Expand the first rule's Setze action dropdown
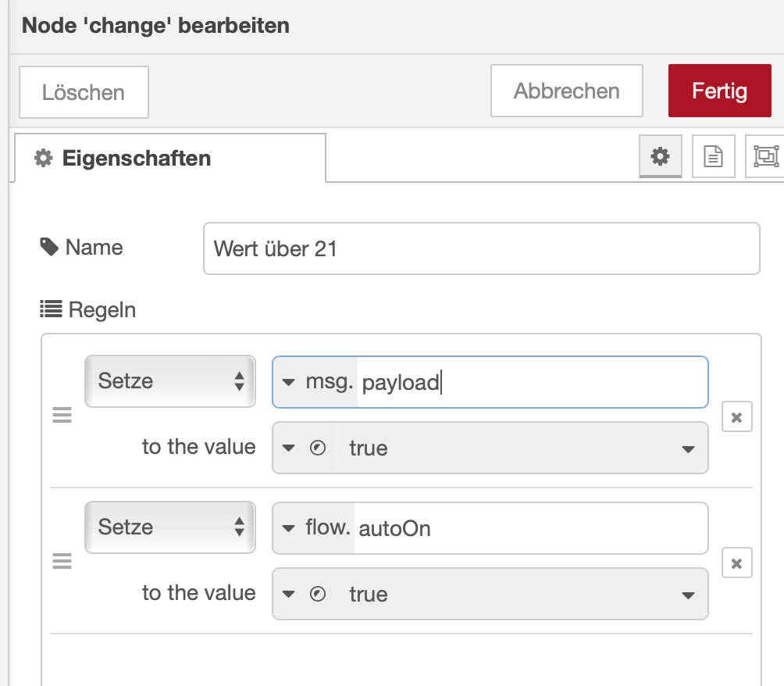This screenshot has height=686, width=784. (169, 381)
